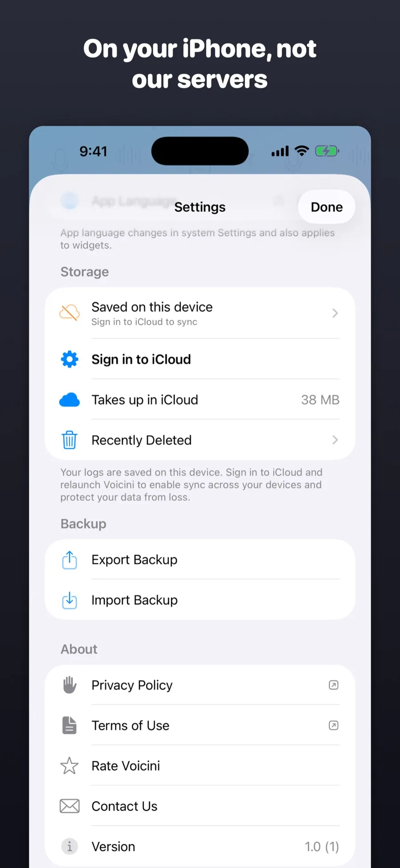
Task: Expand Saved on this device chevron
Action: point(335,313)
